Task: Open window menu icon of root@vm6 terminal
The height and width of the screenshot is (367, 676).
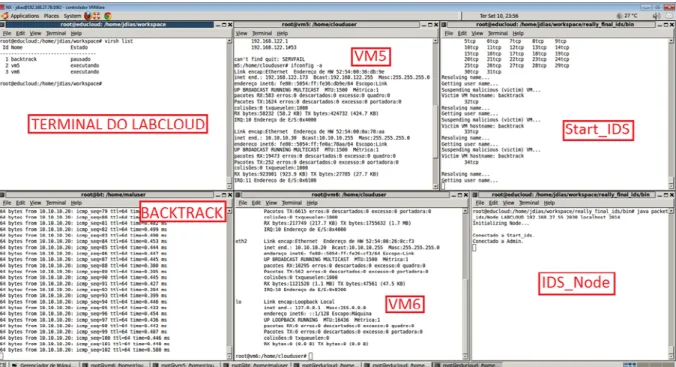Action: point(238,195)
